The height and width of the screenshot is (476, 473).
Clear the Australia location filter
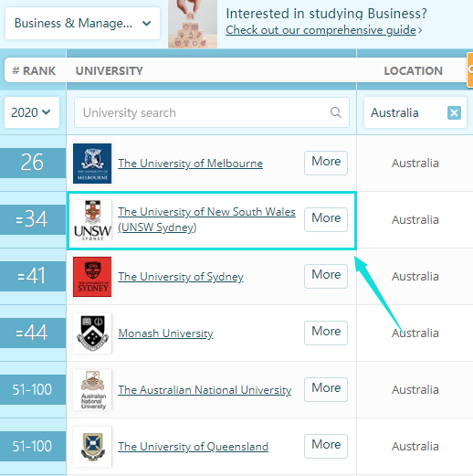click(x=454, y=113)
